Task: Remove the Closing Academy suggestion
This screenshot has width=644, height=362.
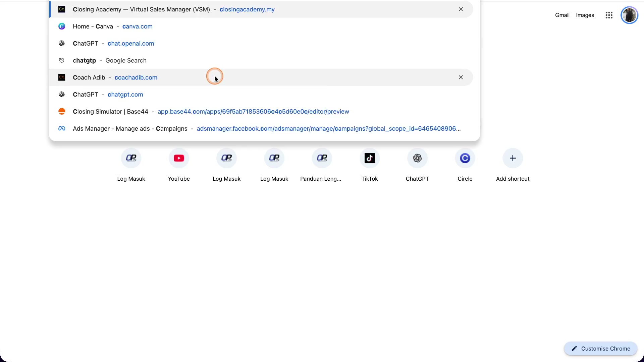Action: [461, 9]
